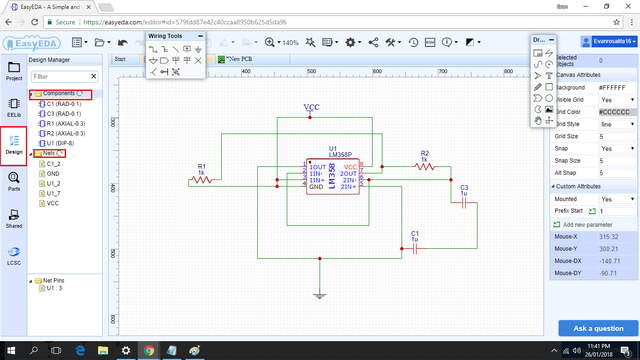The width and height of the screenshot is (640, 360).
Task: Place a GND net flag symbol
Action: [198, 49]
